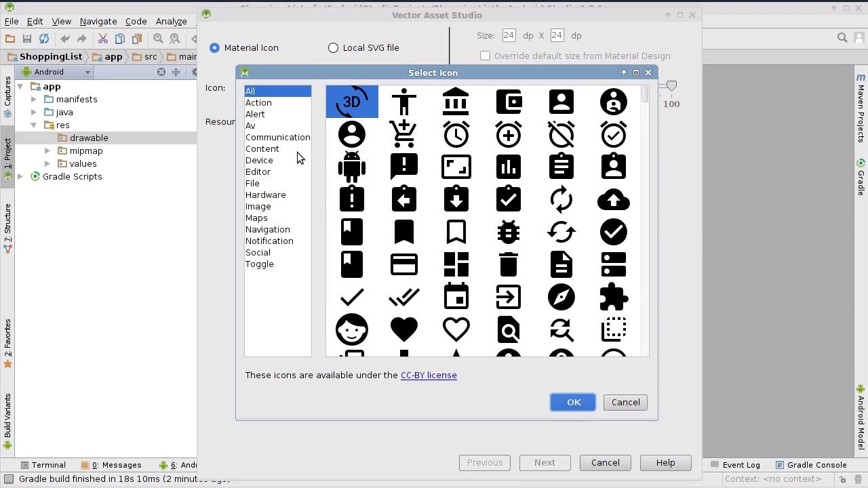Cancel the Select Icon dialog
The image size is (868, 488).
[625, 402]
